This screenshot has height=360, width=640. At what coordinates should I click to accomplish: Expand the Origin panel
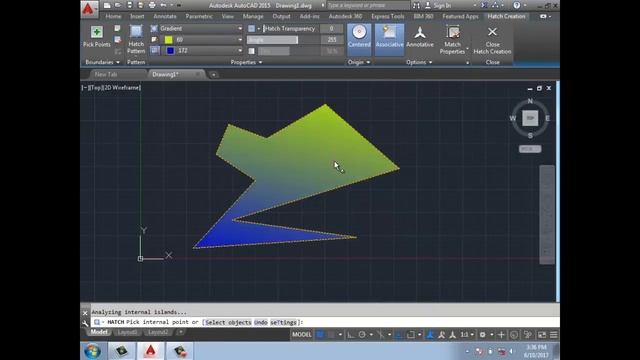tap(359, 62)
